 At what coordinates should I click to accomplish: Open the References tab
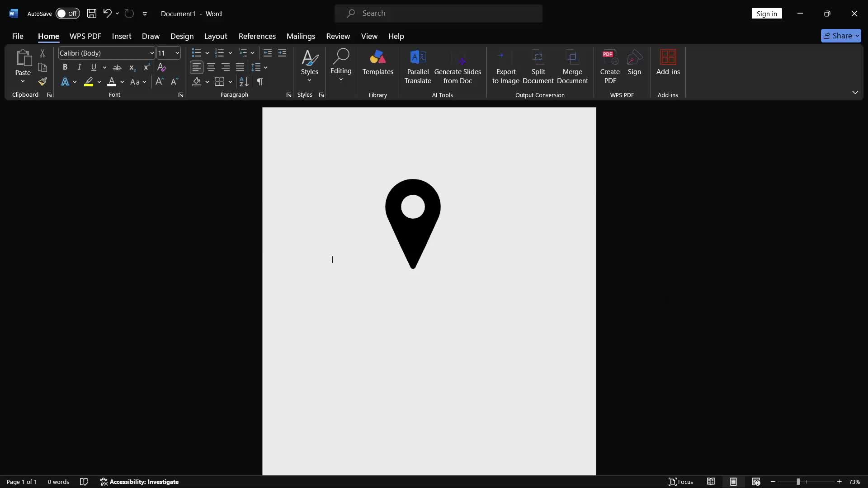[x=257, y=36]
